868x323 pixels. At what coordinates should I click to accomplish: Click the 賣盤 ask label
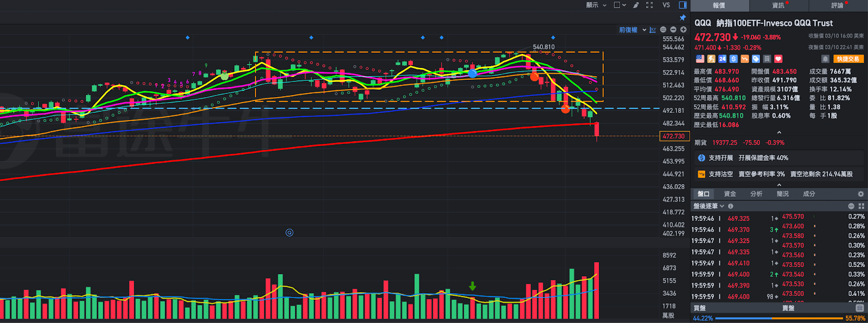click(788, 308)
